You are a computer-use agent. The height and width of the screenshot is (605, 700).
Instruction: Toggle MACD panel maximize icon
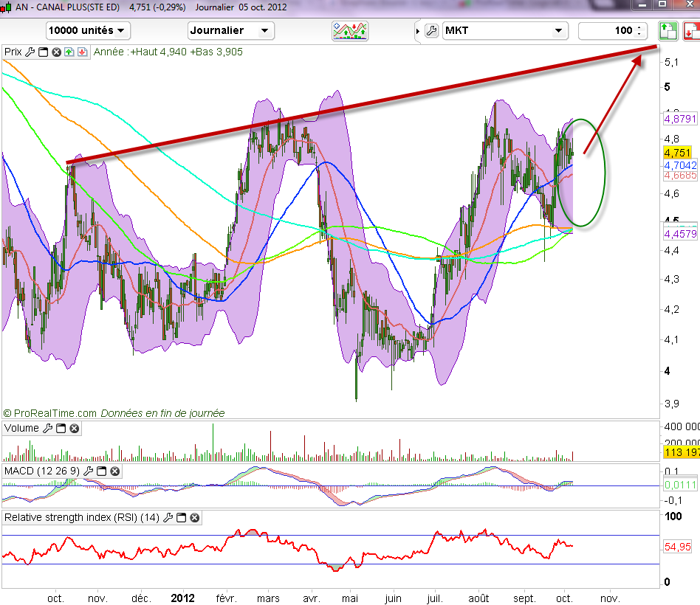[x=101, y=471]
